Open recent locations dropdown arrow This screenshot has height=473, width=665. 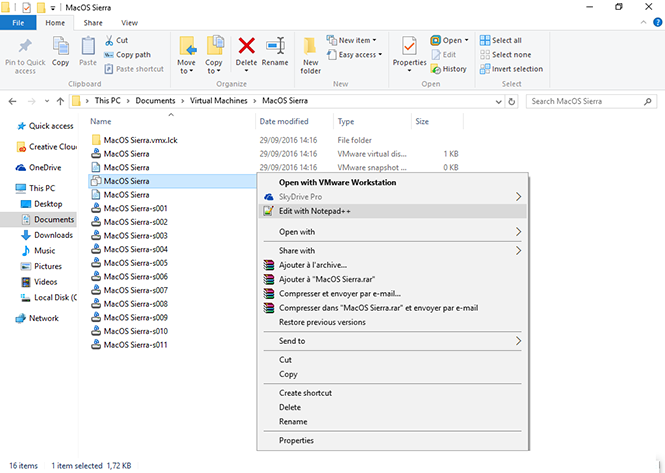(x=47, y=101)
